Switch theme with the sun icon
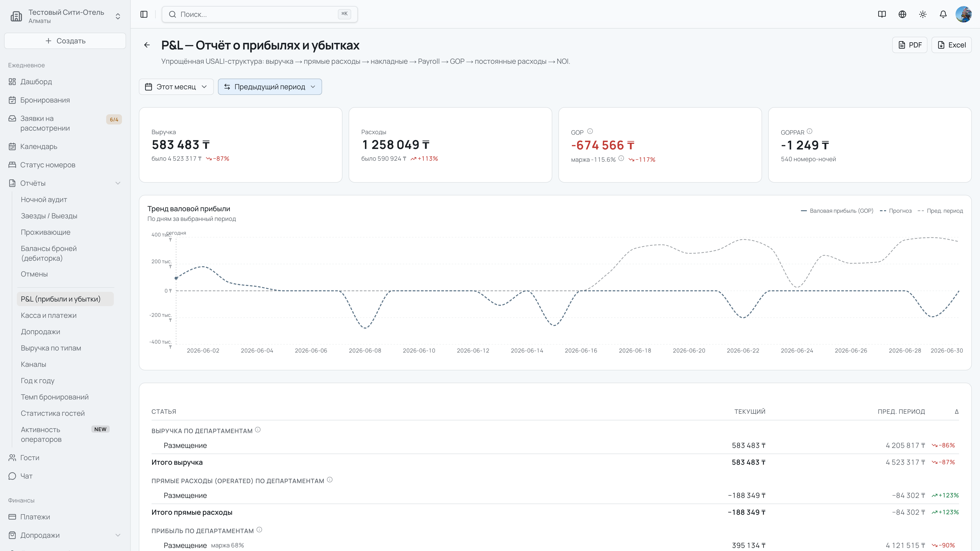 [x=923, y=15]
